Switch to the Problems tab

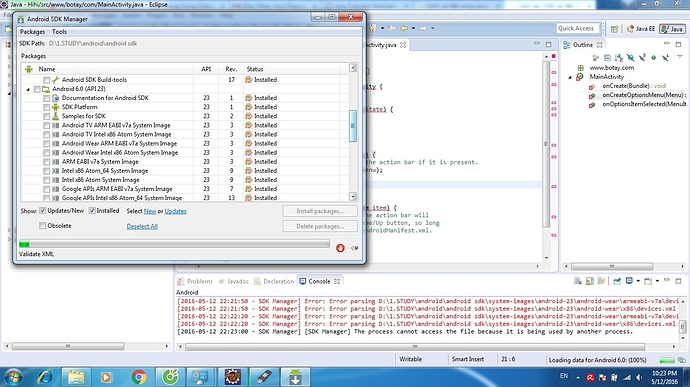tap(195, 281)
